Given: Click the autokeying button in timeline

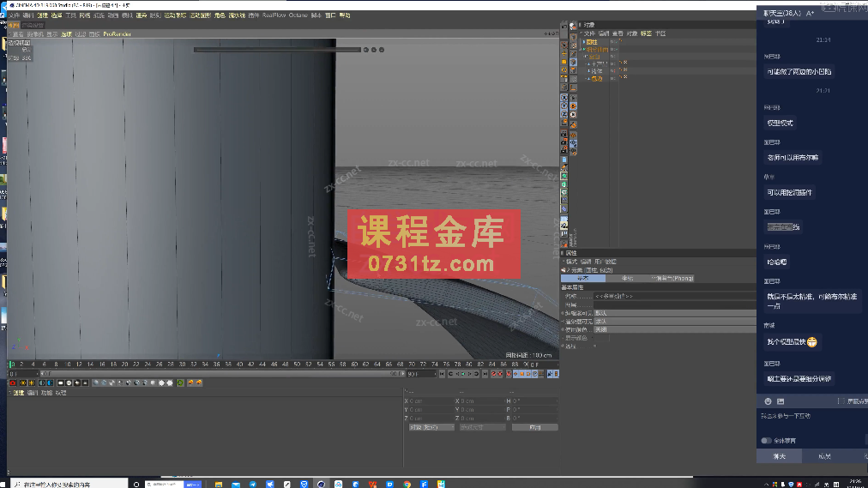Looking at the screenshot, I should tap(500, 374).
